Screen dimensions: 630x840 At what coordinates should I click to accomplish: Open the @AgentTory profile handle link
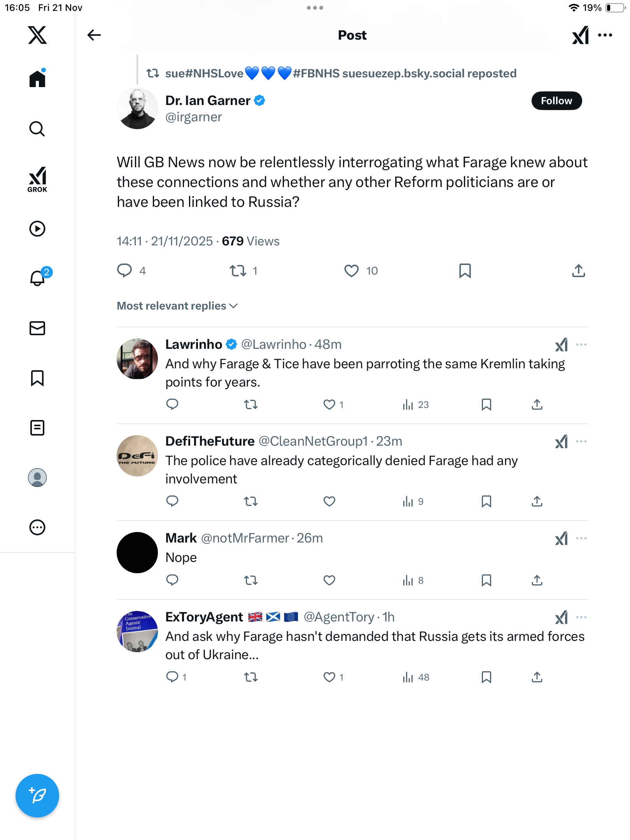(338, 617)
